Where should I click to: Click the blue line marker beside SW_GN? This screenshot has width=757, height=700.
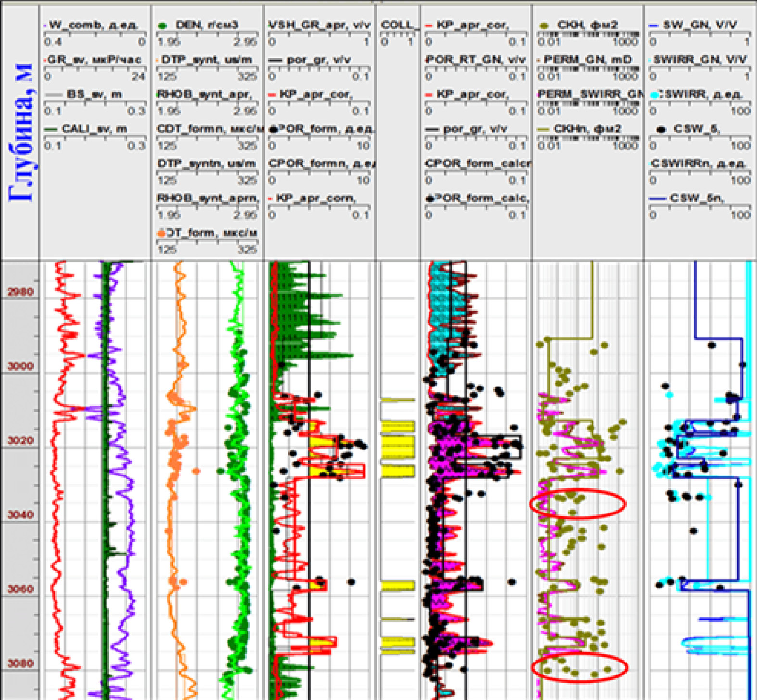pyautogui.click(x=654, y=25)
